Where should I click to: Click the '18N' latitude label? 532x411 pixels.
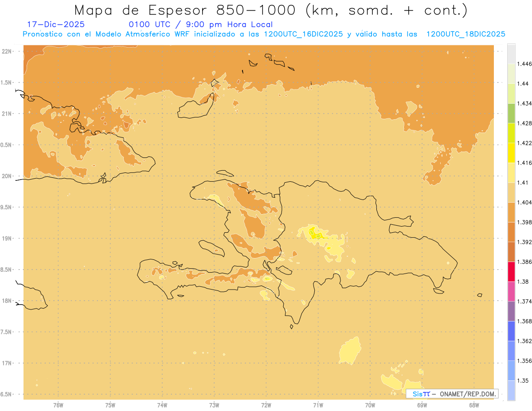[x=7, y=301]
